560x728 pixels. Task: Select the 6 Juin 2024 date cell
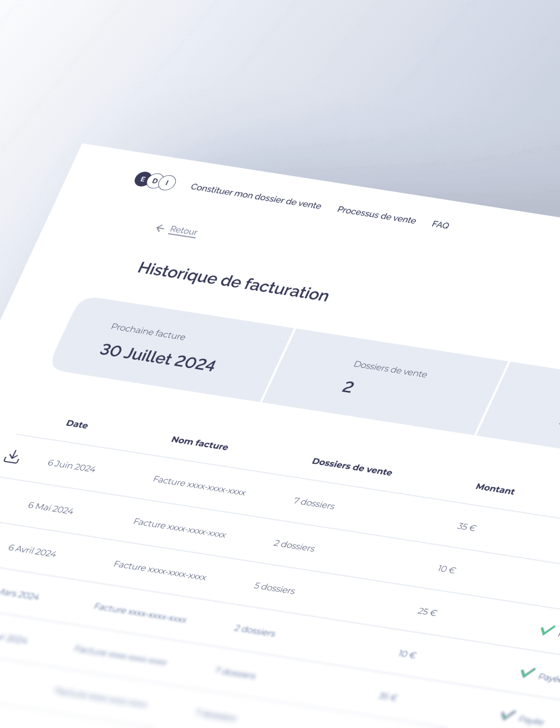(x=71, y=466)
